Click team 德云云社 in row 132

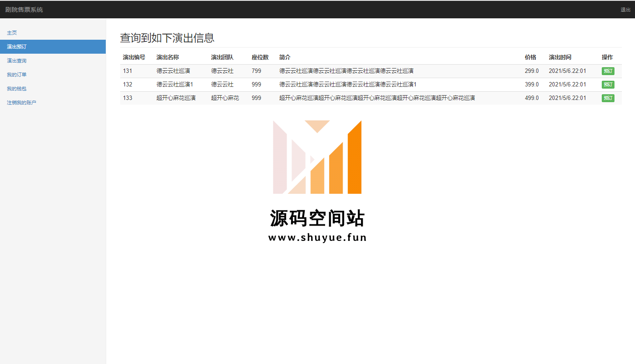[222, 85]
